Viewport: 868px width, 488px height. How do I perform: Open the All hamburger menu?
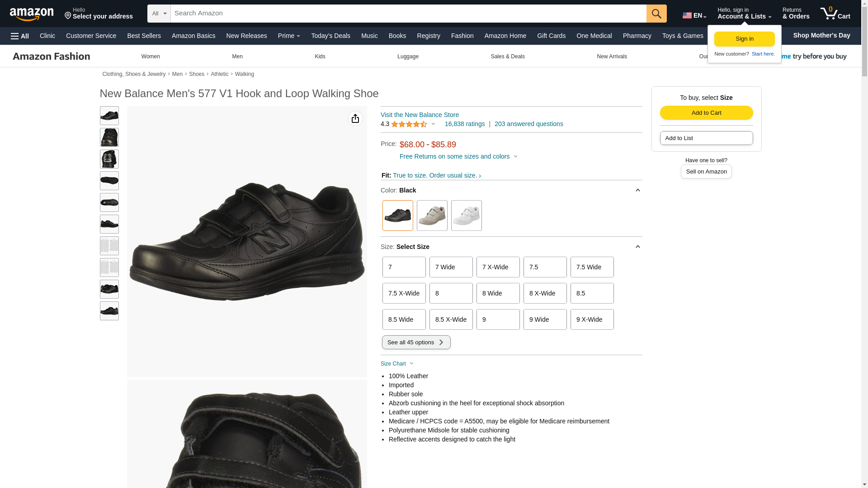coord(20,36)
